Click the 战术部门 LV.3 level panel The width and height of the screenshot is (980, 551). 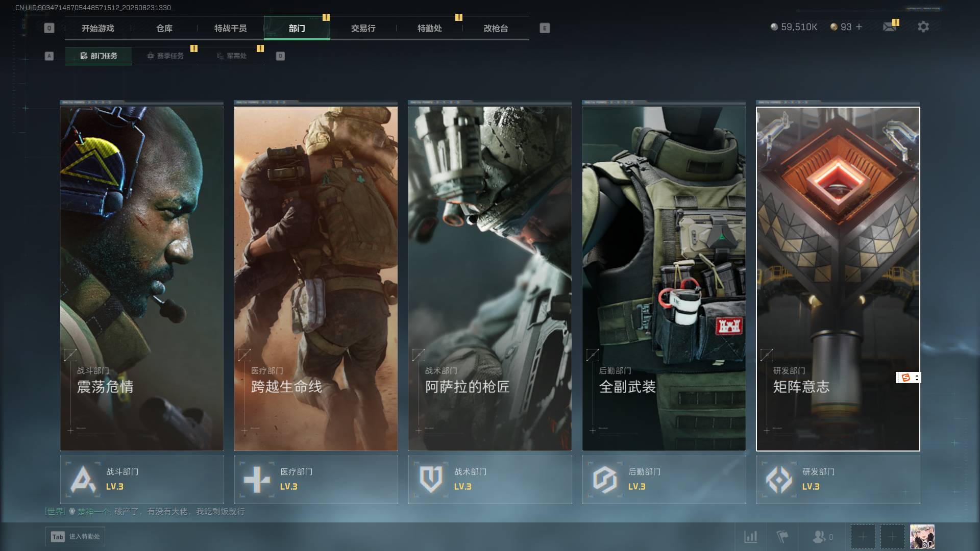click(490, 480)
